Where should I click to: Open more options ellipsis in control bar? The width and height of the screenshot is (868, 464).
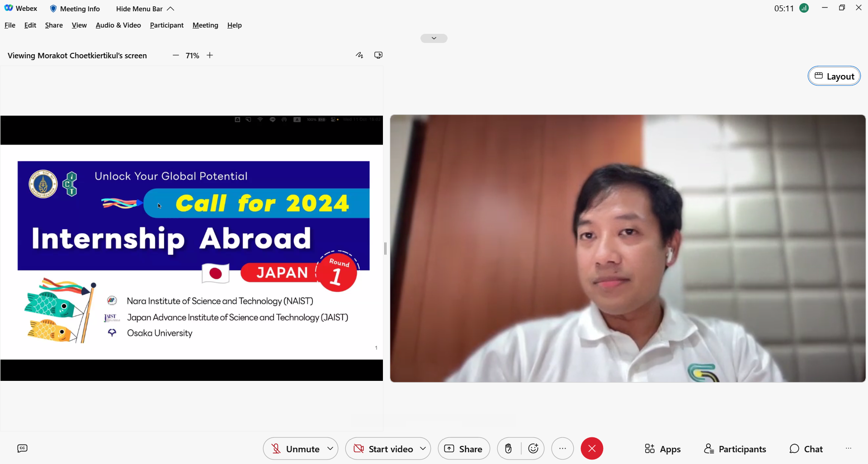pyautogui.click(x=562, y=449)
